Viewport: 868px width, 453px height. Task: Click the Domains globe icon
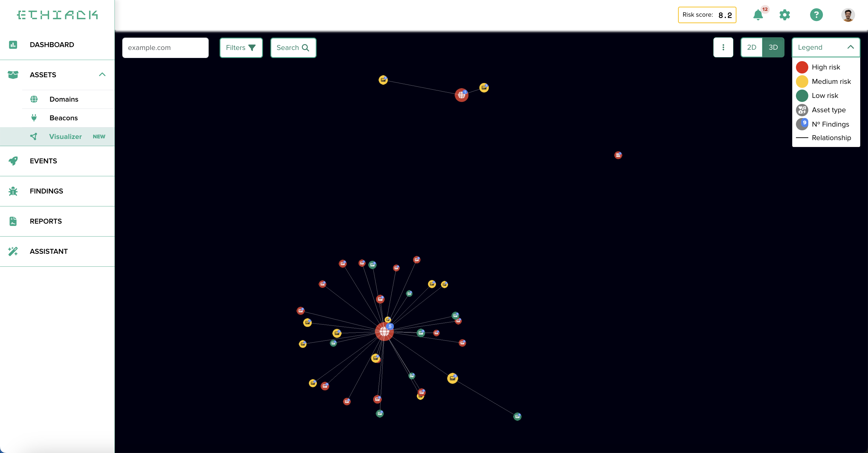(34, 99)
